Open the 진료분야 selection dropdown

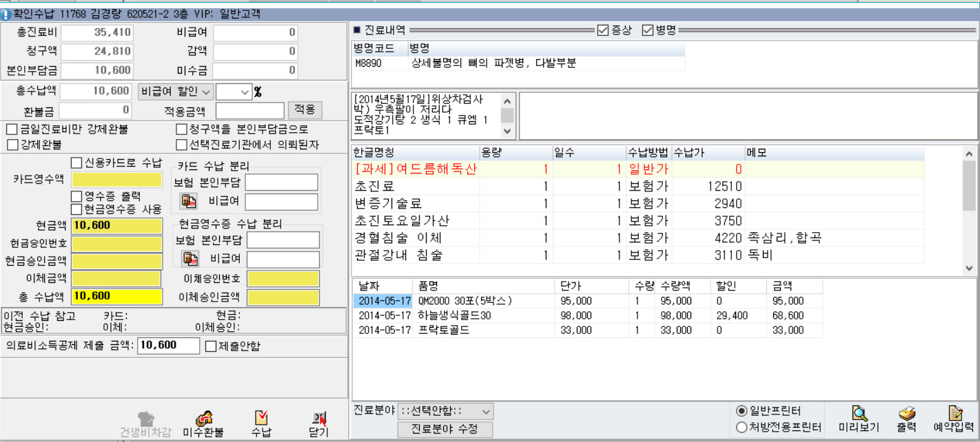tap(486, 412)
